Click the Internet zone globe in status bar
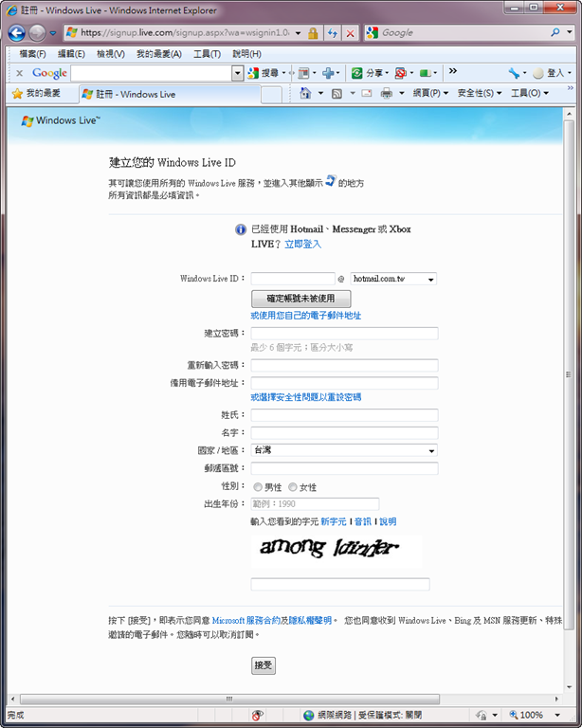The image size is (582, 728). [x=309, y=715]
